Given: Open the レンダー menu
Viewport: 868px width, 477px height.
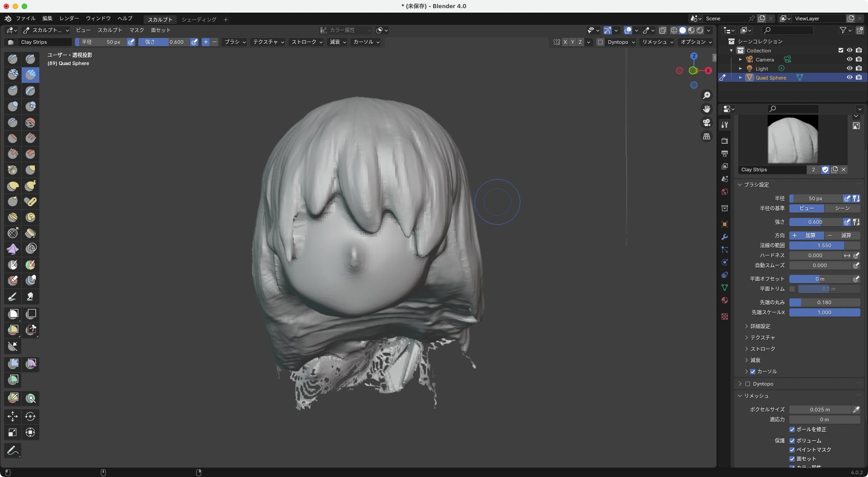Looking at the screenshot, I should (69, 19).
